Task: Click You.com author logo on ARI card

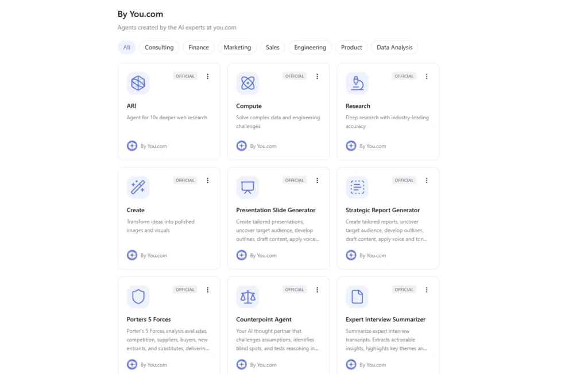Action: (132, 146)
